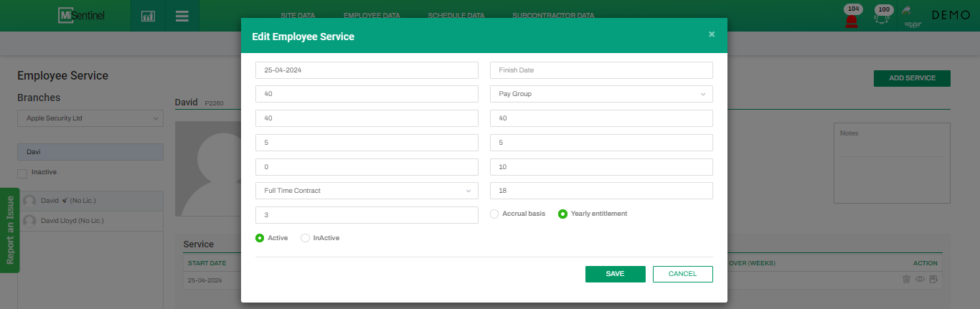Open the dashboard chart icon
This screenshot has width=980, height=309.
coord(148,16)
